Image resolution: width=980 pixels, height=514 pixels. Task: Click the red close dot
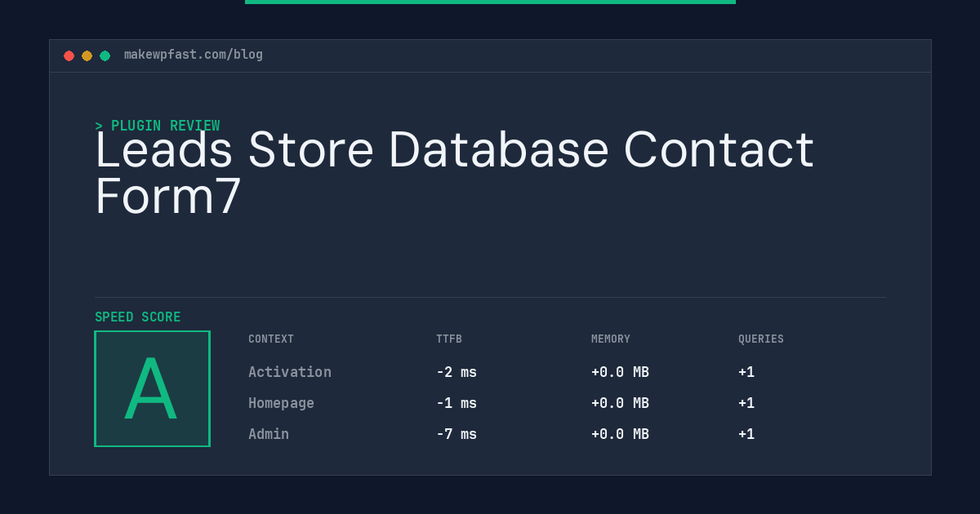[x=69, y=55]
